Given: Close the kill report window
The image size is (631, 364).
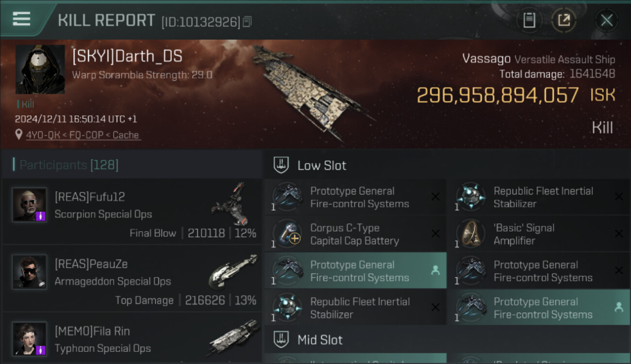Looking at the screenshot, I should (x=606, y=20).
